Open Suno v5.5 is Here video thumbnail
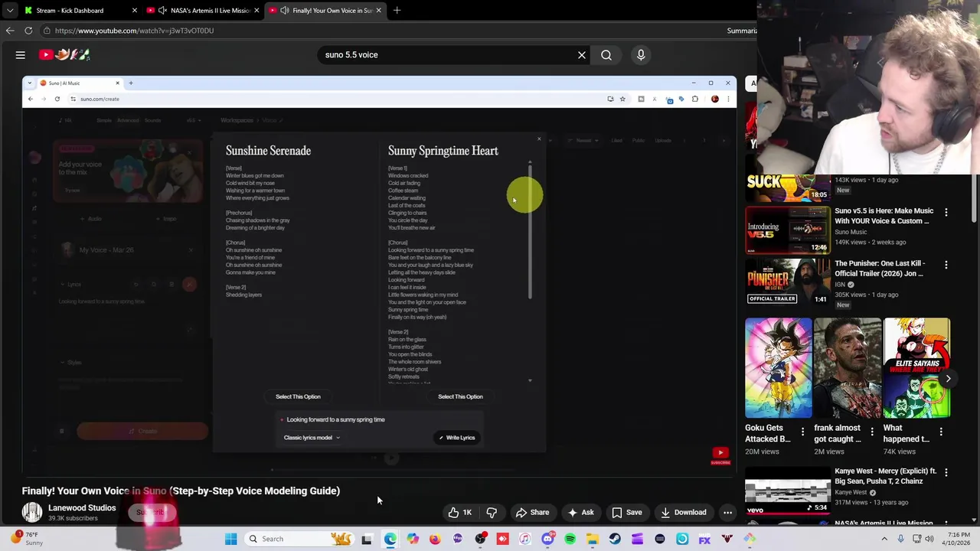This screenshot has height=551, width=980. tap(787, 230)
